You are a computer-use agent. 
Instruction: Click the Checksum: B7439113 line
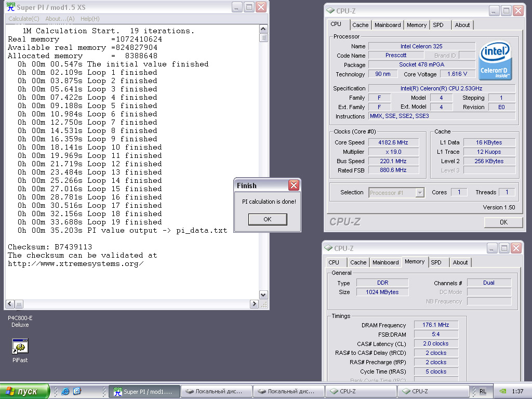50,247
